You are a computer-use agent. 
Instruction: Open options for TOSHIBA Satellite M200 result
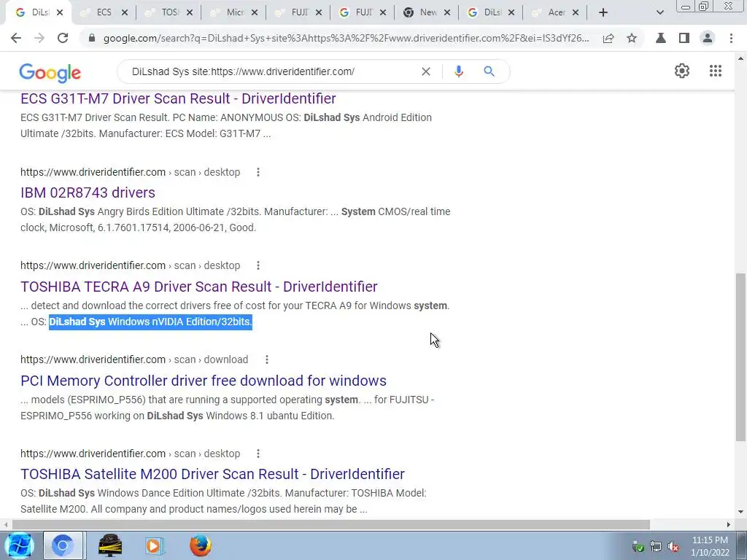click(x=258, y=454)
